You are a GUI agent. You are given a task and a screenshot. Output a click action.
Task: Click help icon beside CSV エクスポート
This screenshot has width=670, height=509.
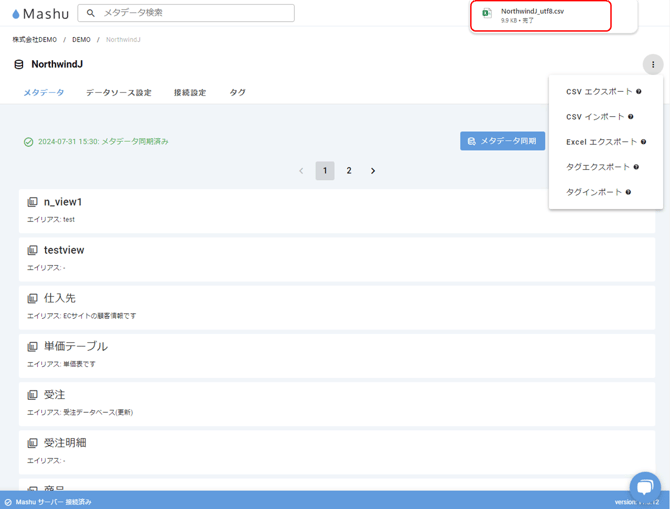(639, 92)
